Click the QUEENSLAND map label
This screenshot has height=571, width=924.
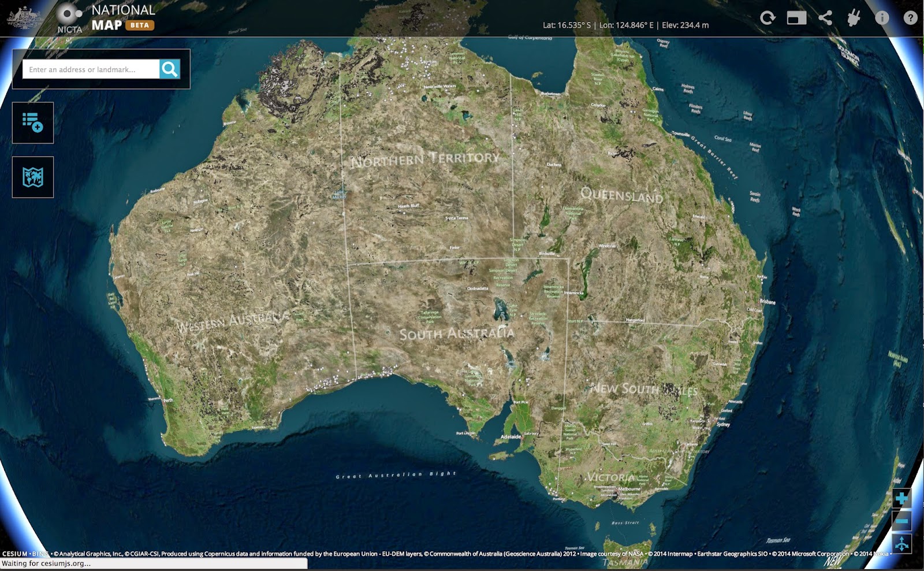click(x=621, y=195)
